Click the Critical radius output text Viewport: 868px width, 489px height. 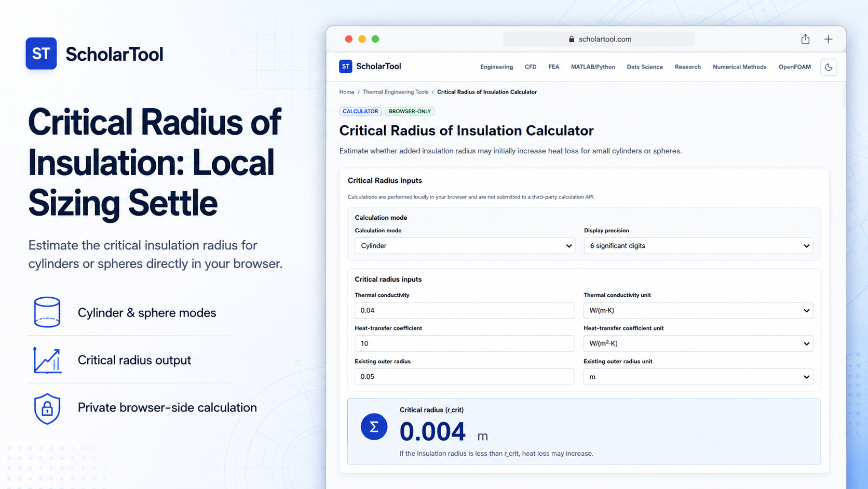(x=134, y=360)
